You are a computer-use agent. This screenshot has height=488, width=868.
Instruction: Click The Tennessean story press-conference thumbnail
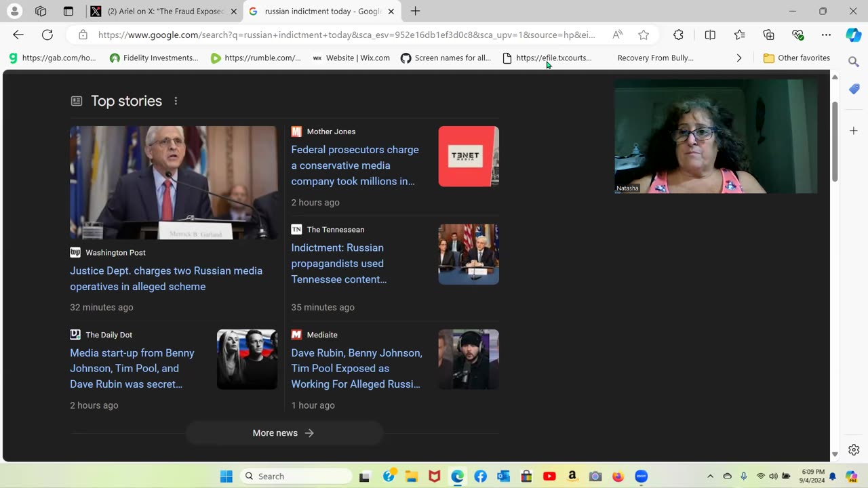[x=469, y=254]
